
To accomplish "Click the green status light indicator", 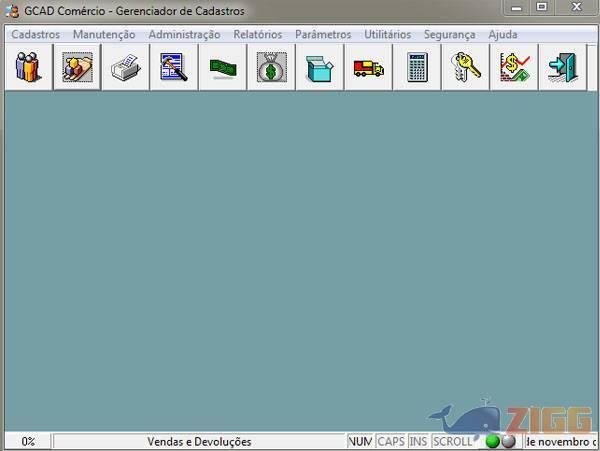I will 492,441.
